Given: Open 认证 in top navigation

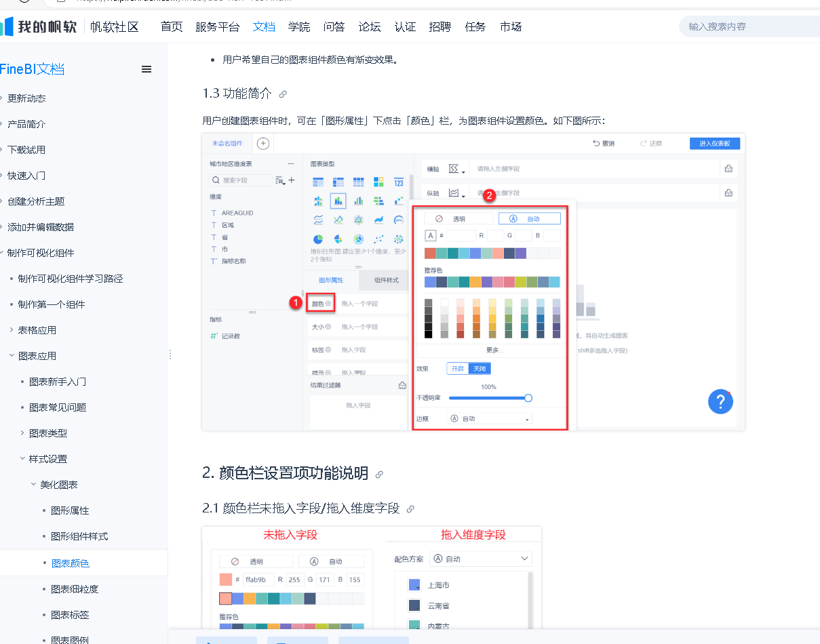Looking at the screenshot, I should click(405, 27).
